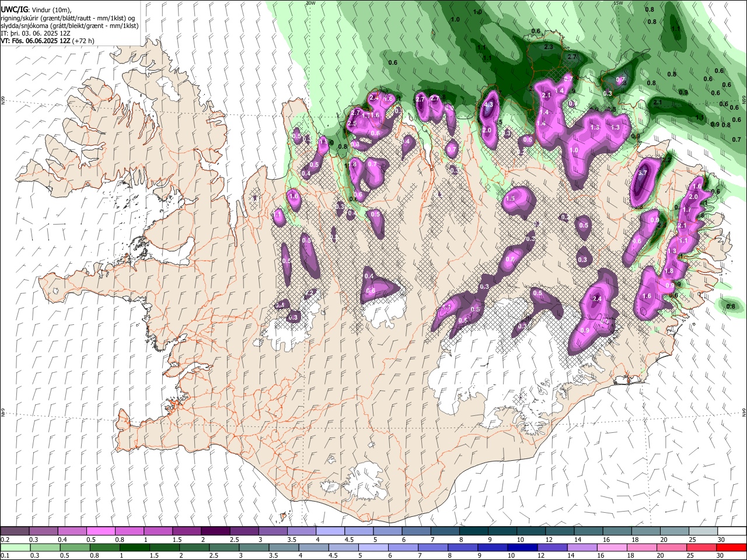This screenshot has width=747, height=560.
Task: Choose the darkest purple top-row swatch 2 to 2.5
Action: [215, 531]
